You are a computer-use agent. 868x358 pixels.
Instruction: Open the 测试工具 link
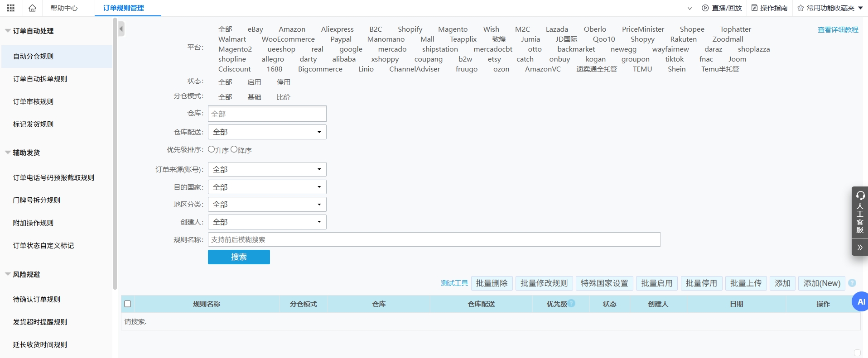click(454, 283)
